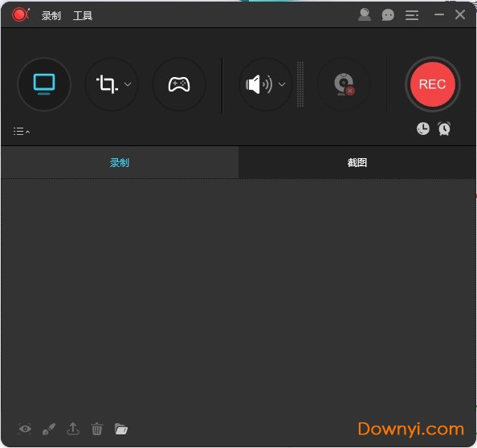Select full screen recording mode
The height and width of the screenshot is (448, 477).
pyautogui.click(x=44, y=84)
